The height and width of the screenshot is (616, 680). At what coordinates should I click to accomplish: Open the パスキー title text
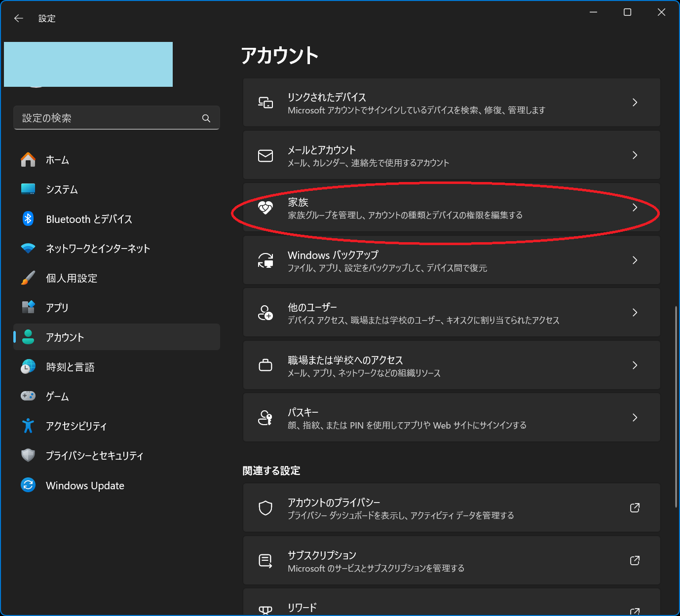coord(303,412)
